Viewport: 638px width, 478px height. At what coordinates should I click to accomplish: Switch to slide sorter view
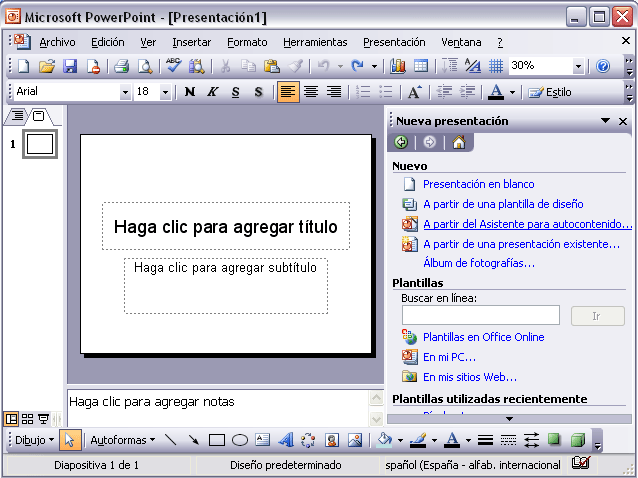point(27,418)
